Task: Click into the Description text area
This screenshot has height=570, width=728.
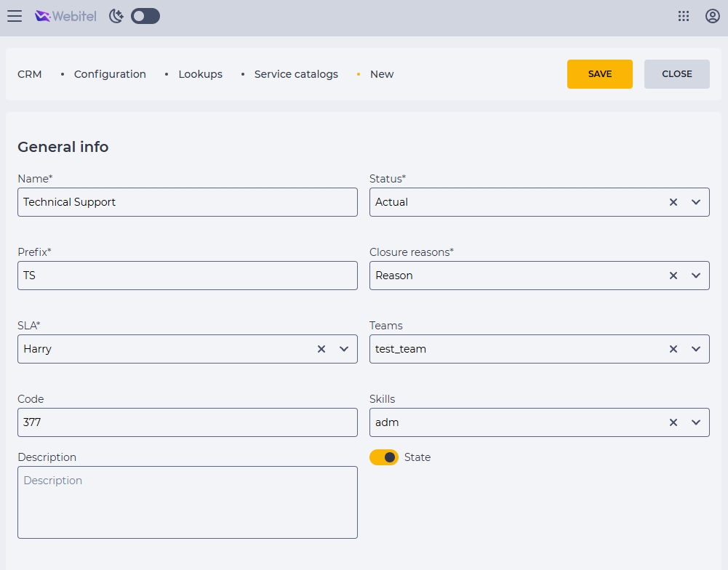Action: click(188, 502)
